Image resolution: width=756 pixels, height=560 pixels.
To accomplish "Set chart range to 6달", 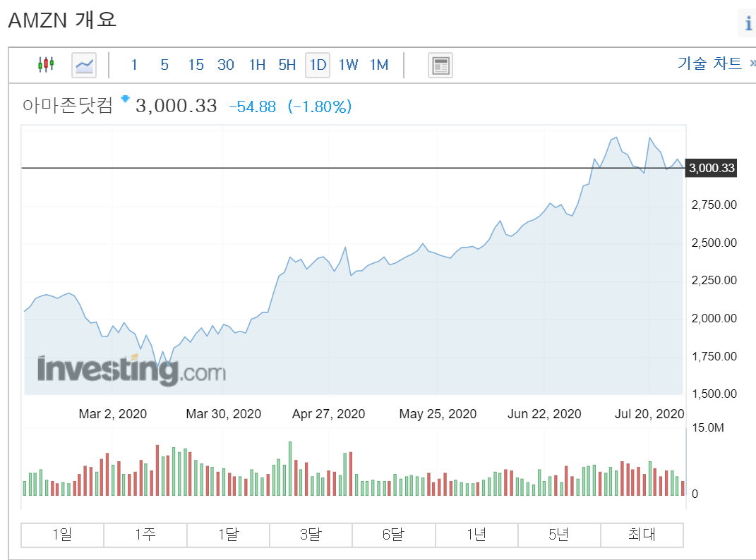I will click(393, 535).
